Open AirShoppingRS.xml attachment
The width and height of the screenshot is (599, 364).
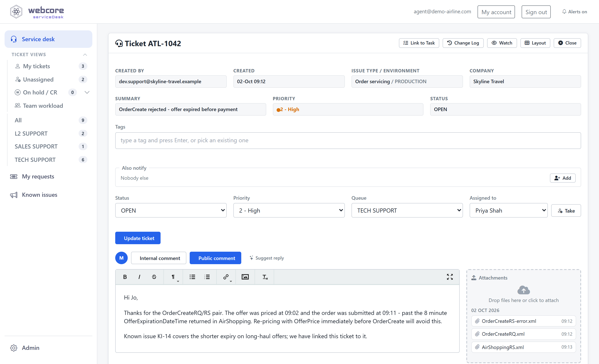pyautogui.click(x=523, y=347)
